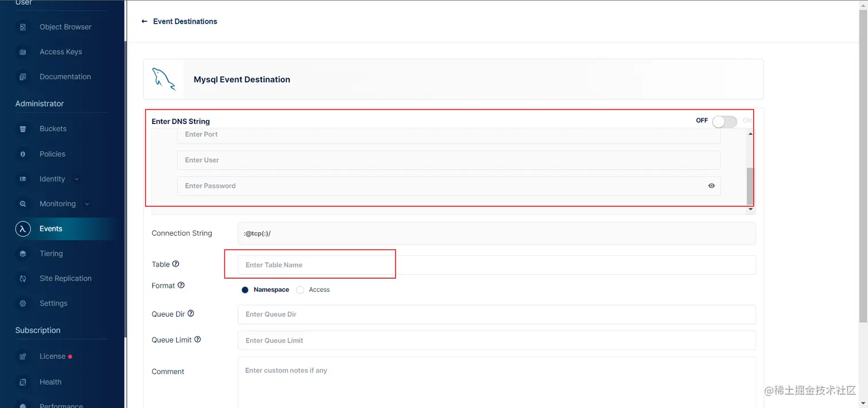Return to Event Destinations page
This screenshot has width=868, height=408.
(x=185, y=21)
